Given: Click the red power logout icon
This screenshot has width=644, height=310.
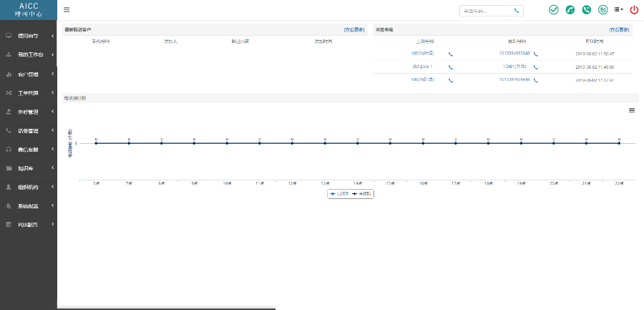Looking at the screenshot, I should [634, 10].
